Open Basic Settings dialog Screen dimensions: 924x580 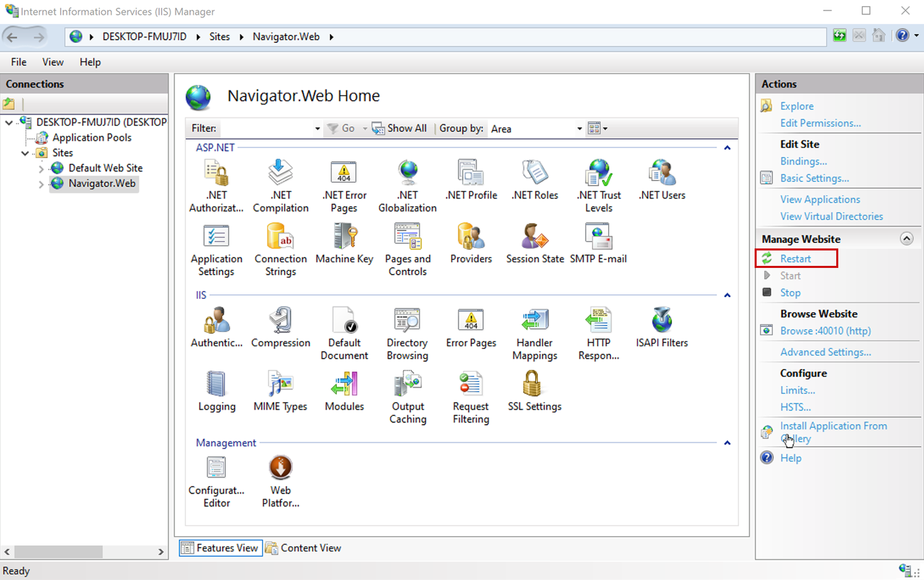click(x=814, y=178)
